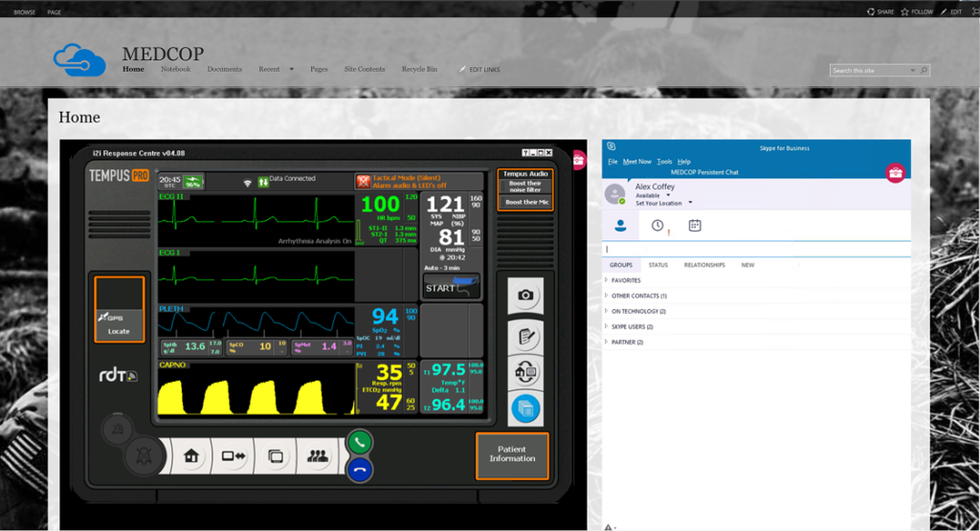Click the MEDCOP Persistent Chat label
The image size is (980, 531).
[x=704, y=172]
